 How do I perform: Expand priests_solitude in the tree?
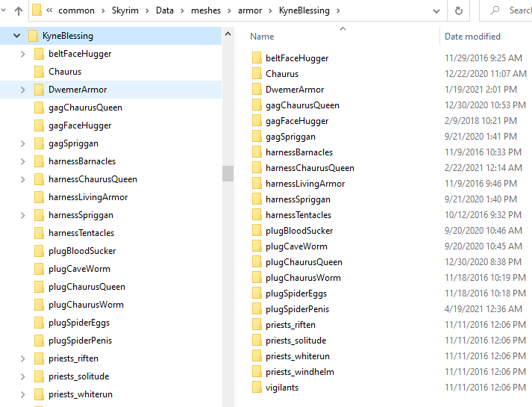tap(22, 376)
